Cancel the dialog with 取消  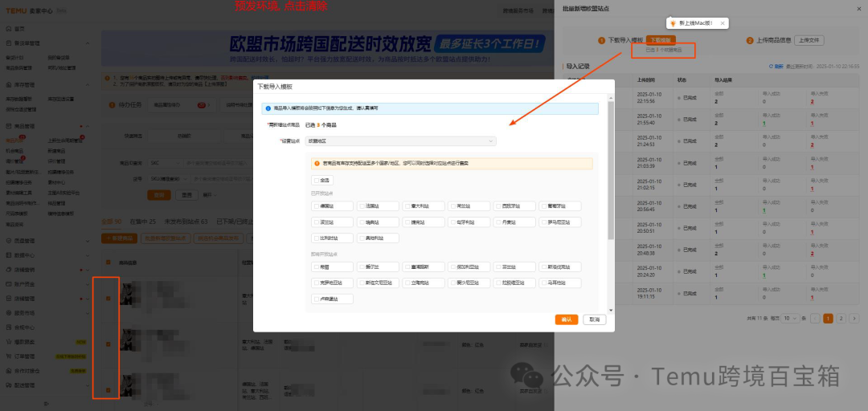pyautogui.click(x=595, y=319)
